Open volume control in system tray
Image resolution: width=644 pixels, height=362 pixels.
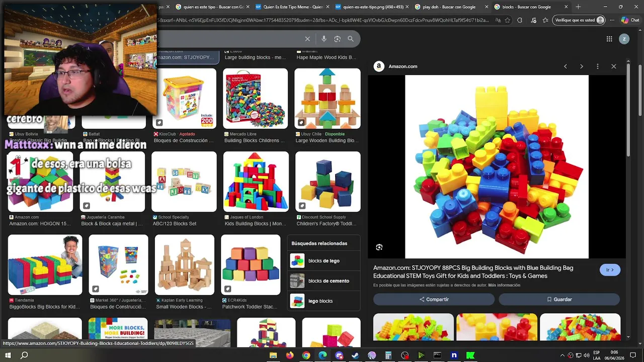587,355
